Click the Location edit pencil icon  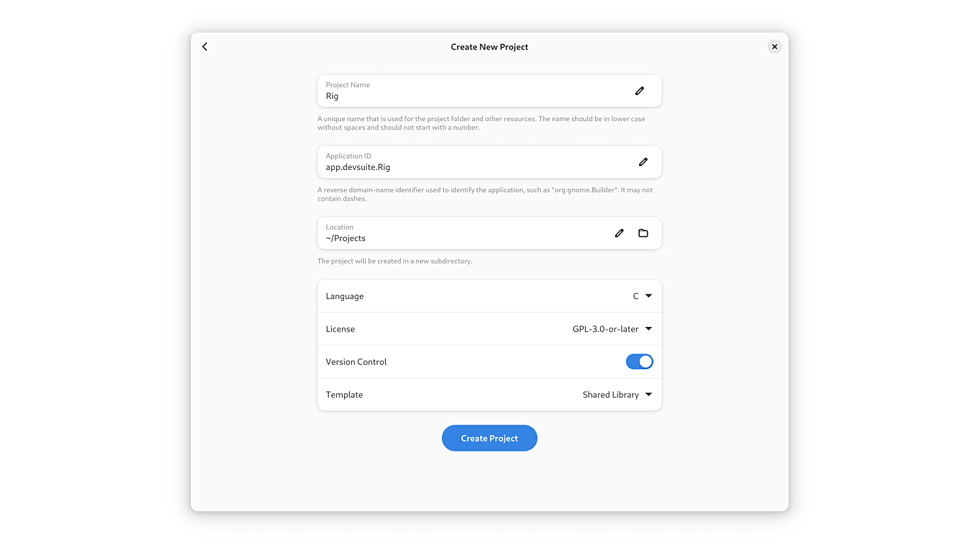[619, 233]
